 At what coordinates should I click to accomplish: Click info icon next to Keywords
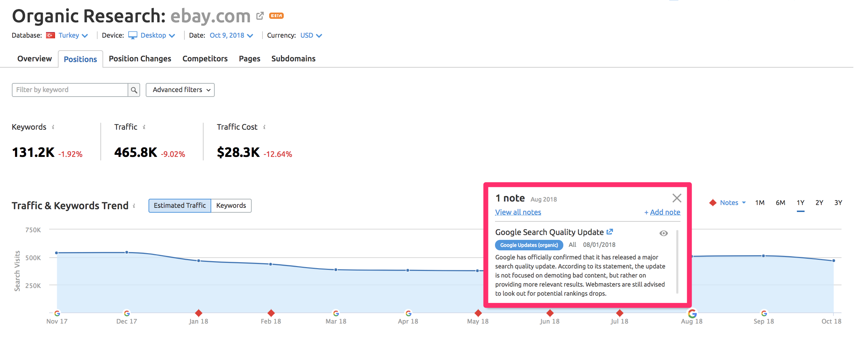coord(53,127)
